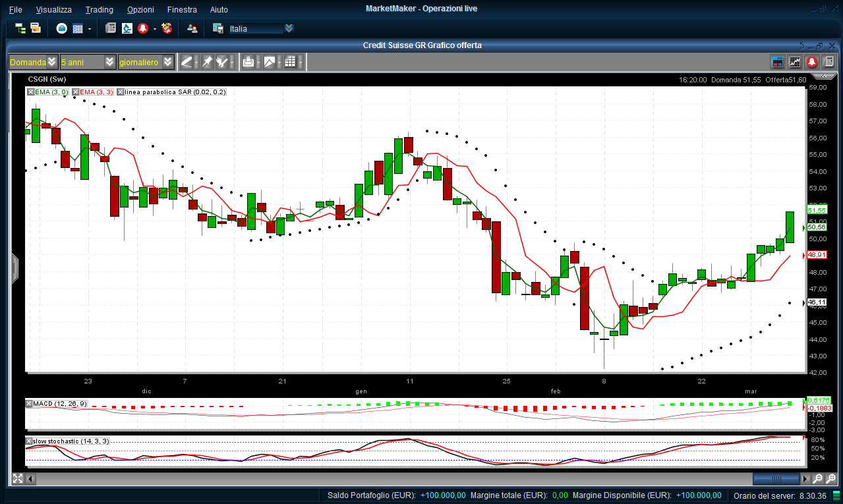Click the newspaper icon at chart toolbar right
The image size is (843, 504).
(x=828, y=62)
